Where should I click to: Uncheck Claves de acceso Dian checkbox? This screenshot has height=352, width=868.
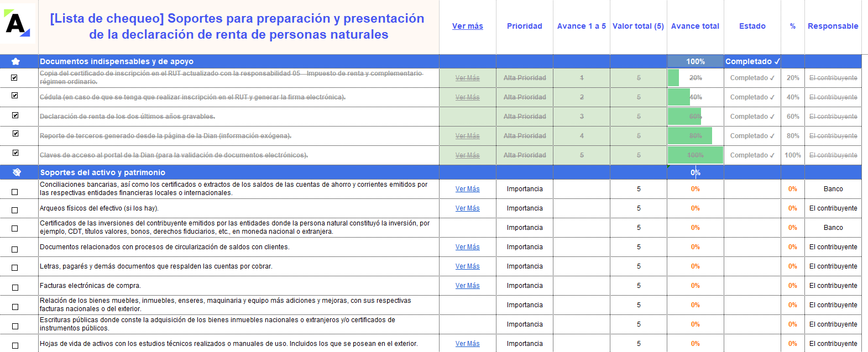point(15,153)
